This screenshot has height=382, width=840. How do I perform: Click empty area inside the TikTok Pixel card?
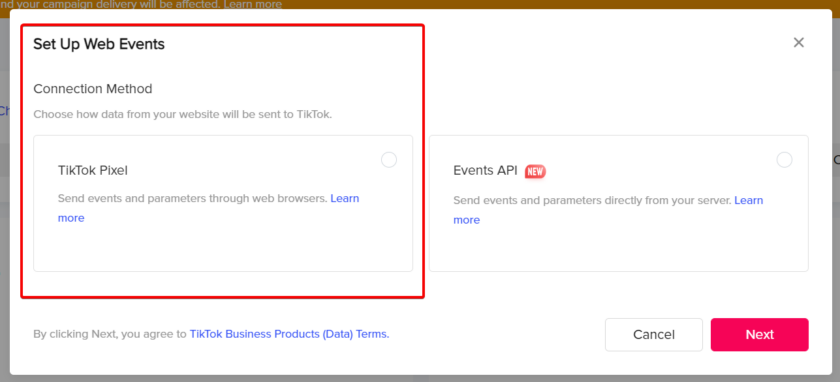[x=223, y=246]
